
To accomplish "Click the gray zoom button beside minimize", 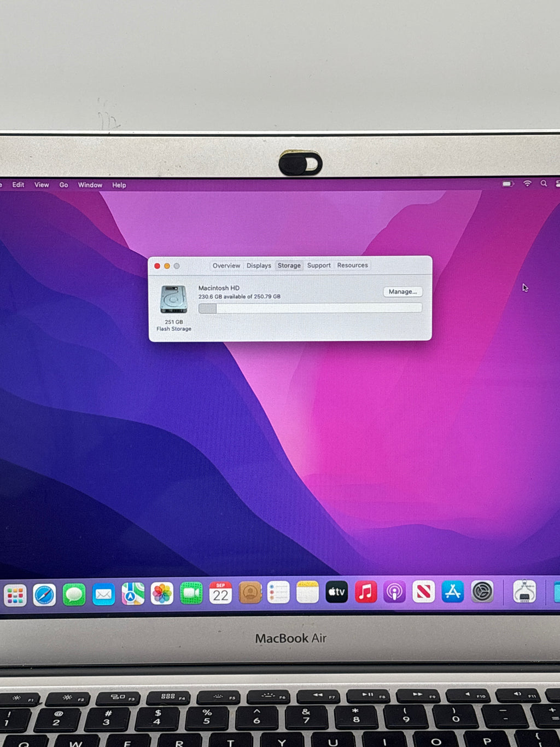I will [177, 266].
